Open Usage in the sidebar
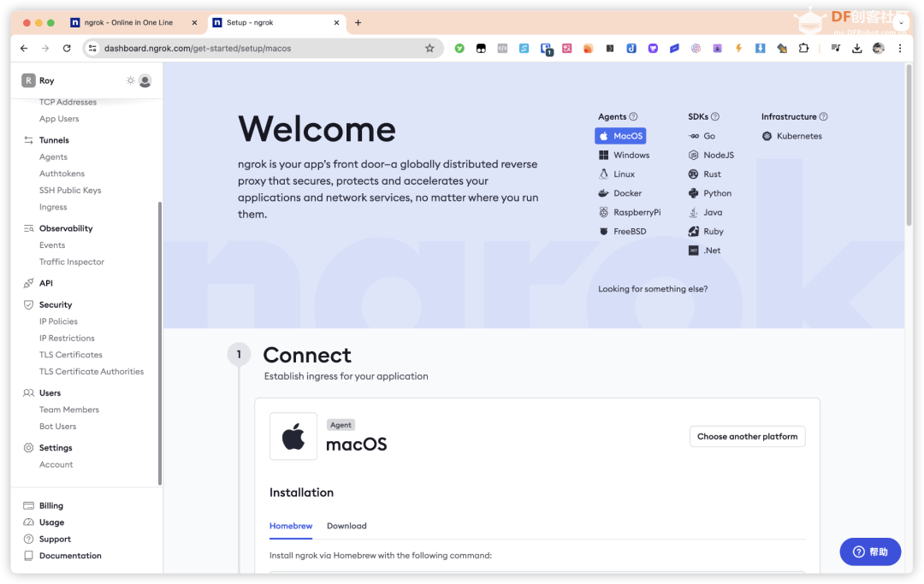 [52, 522]
